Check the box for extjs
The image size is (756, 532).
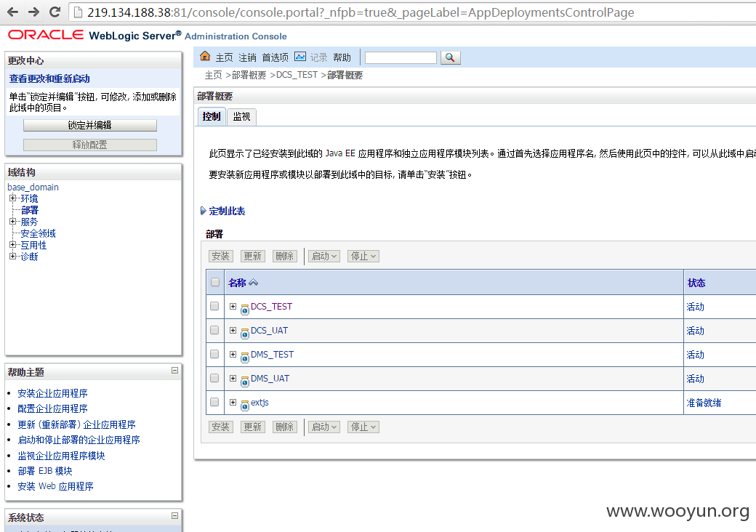click(214, 402)
